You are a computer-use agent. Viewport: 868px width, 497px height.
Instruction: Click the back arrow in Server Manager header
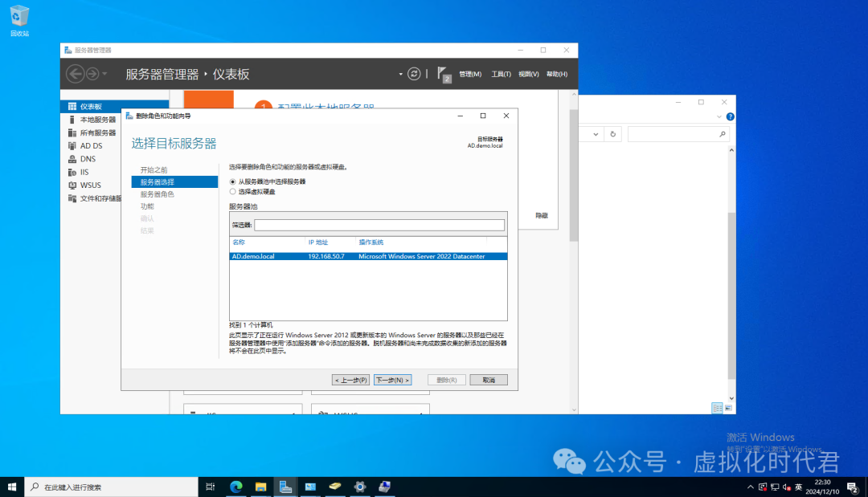(76, 74)
